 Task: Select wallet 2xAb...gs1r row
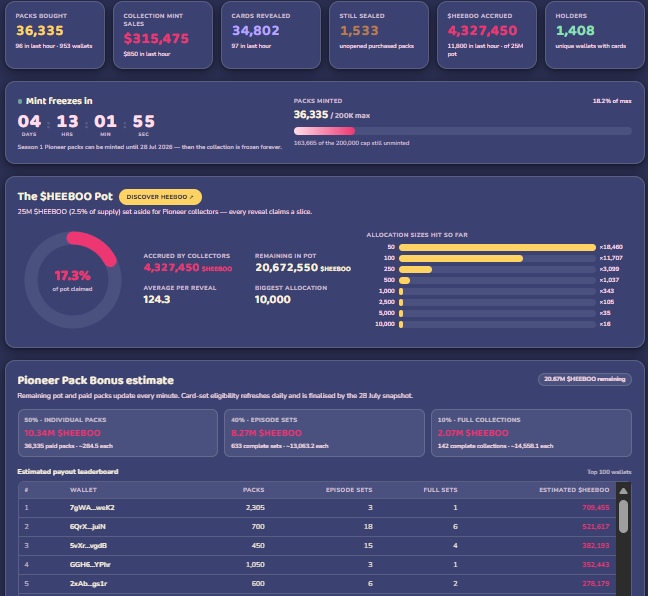(x=317, y=584)
